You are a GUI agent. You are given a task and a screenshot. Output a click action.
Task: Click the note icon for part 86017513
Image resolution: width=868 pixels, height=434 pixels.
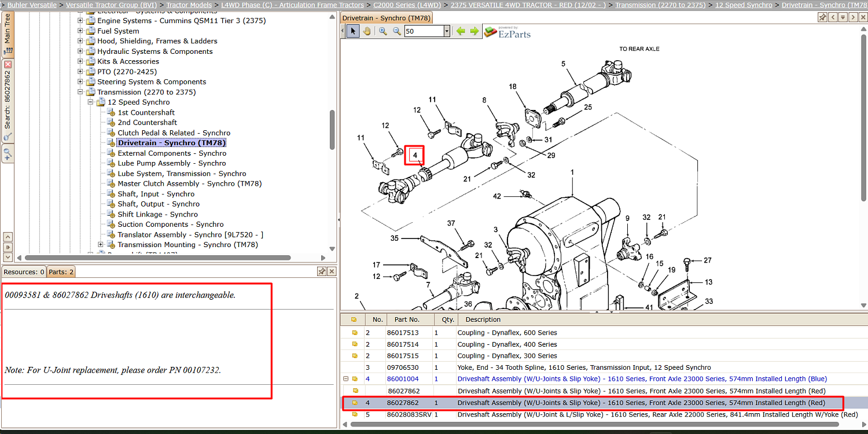355,333
